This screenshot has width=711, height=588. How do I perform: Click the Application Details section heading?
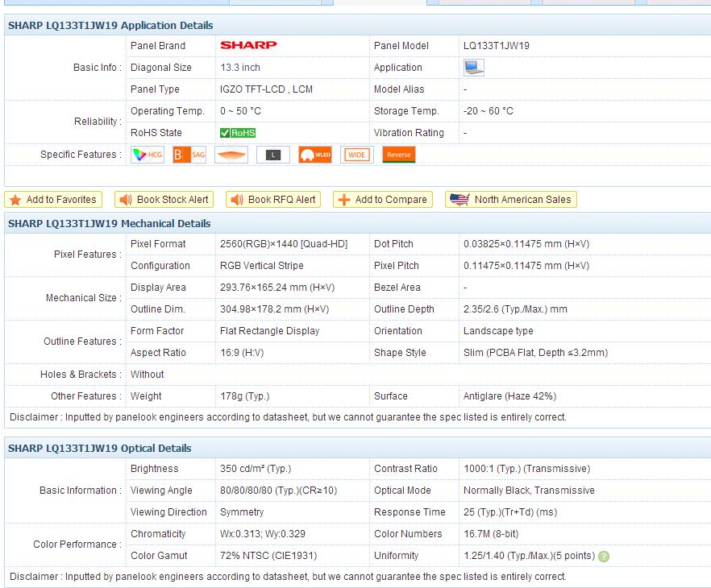(x=110, y=25)
